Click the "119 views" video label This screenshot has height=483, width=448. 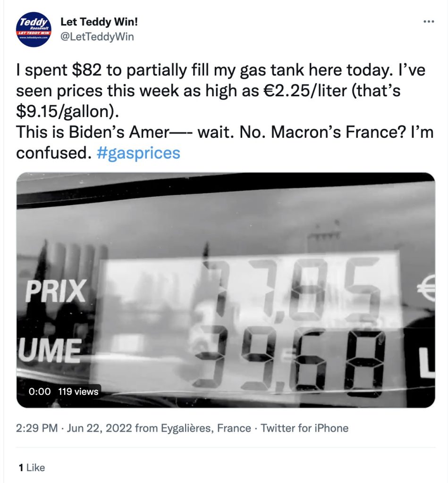78,391
